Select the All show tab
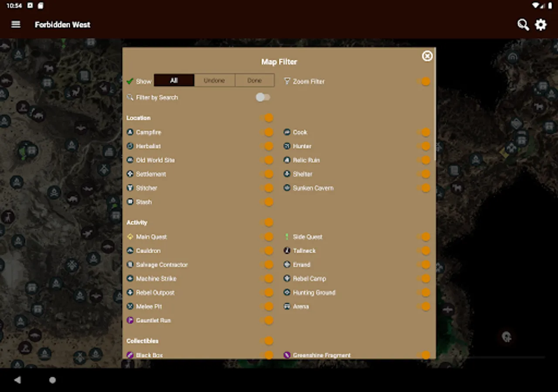 tap(174, 81)
